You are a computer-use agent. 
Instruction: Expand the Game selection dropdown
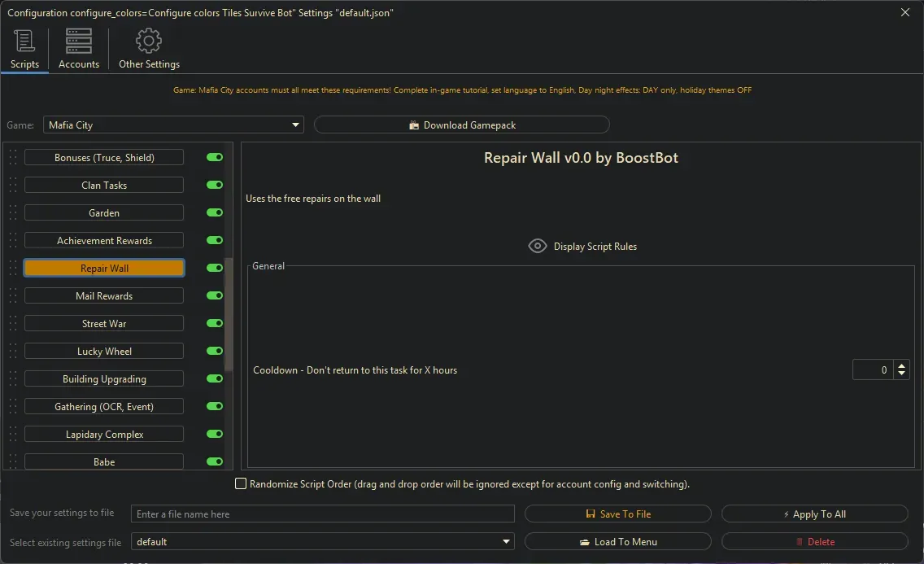point(296,125)
